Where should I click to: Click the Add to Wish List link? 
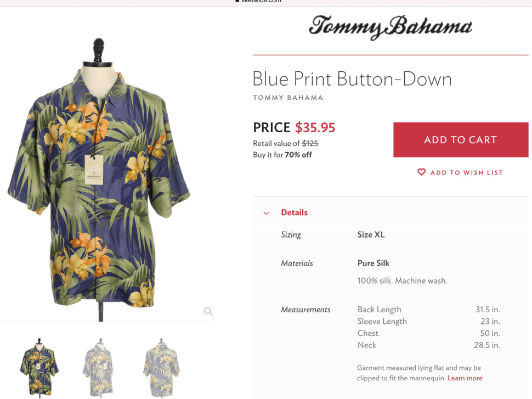coord(466,172)
